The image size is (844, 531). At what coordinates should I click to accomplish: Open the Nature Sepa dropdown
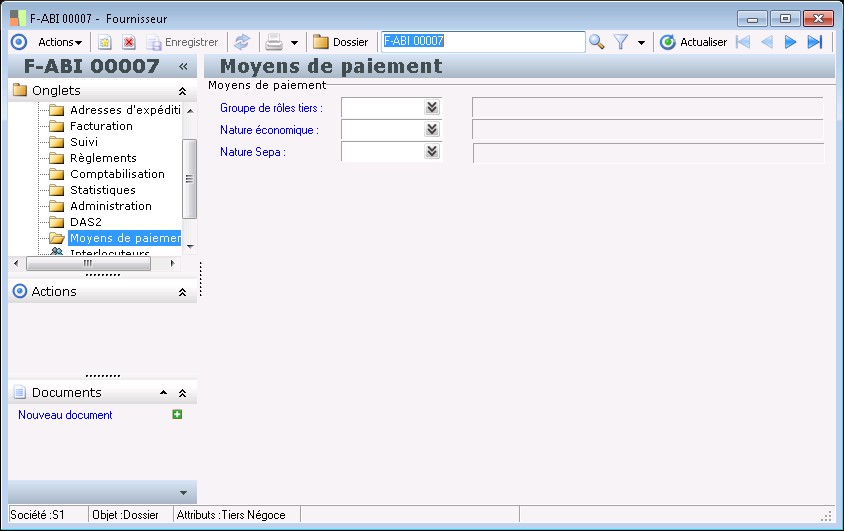(432, 152)
